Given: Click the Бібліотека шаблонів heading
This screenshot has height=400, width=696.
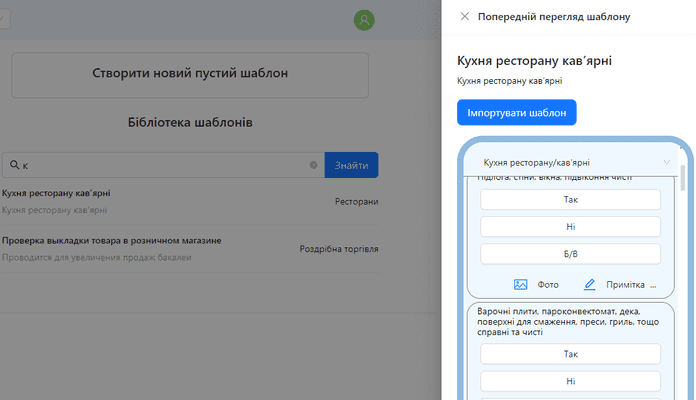Looking at the screenshot, I should tap(190, 122).
